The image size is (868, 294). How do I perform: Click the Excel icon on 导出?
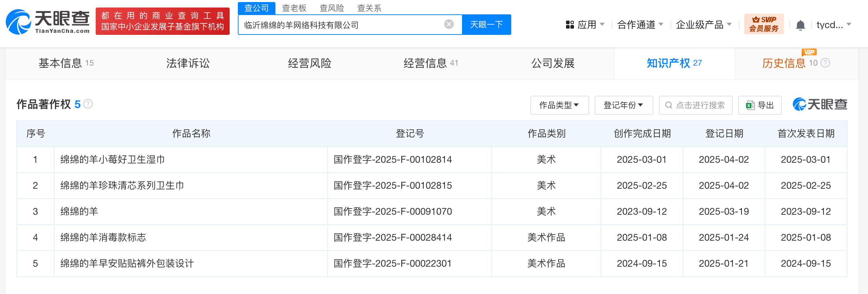point(750,105)
